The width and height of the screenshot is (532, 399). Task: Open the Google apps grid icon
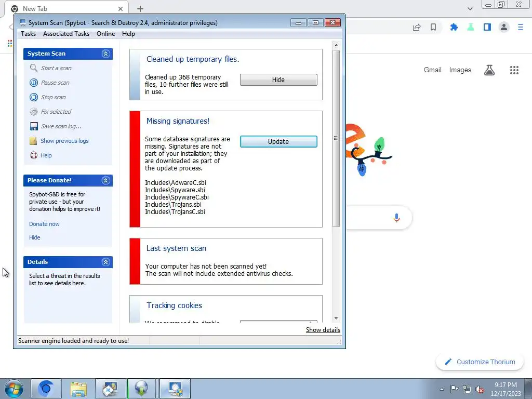click(x=514, y=70)
